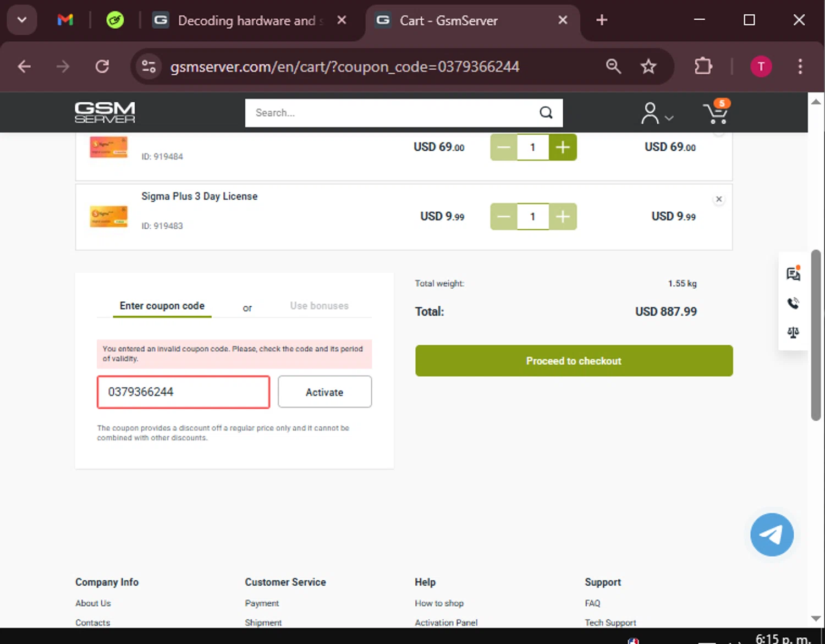Click the coupon code input field
825x644 pixels.
[x=183, y=392]
